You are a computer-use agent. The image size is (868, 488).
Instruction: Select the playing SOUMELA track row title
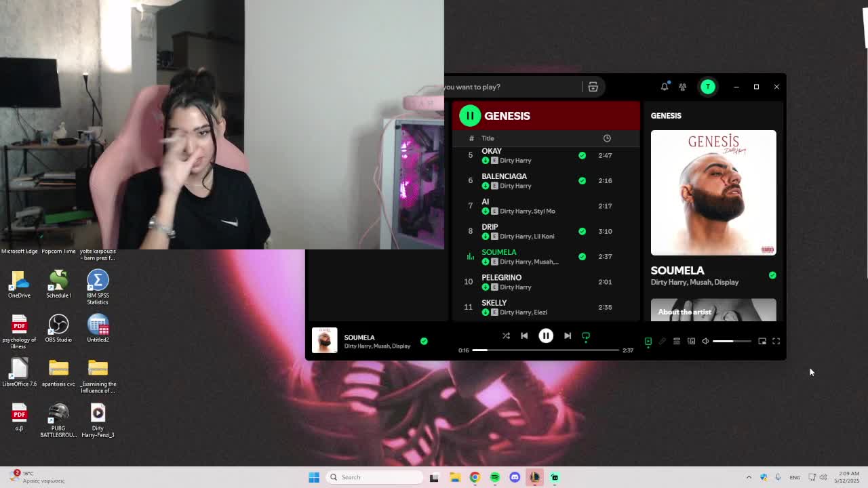pyautogui.click(x=499, y=252)
